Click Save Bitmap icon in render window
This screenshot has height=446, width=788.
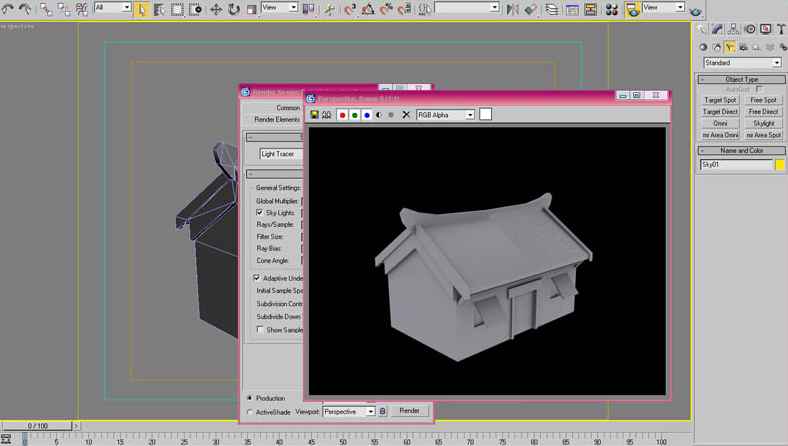315,115
